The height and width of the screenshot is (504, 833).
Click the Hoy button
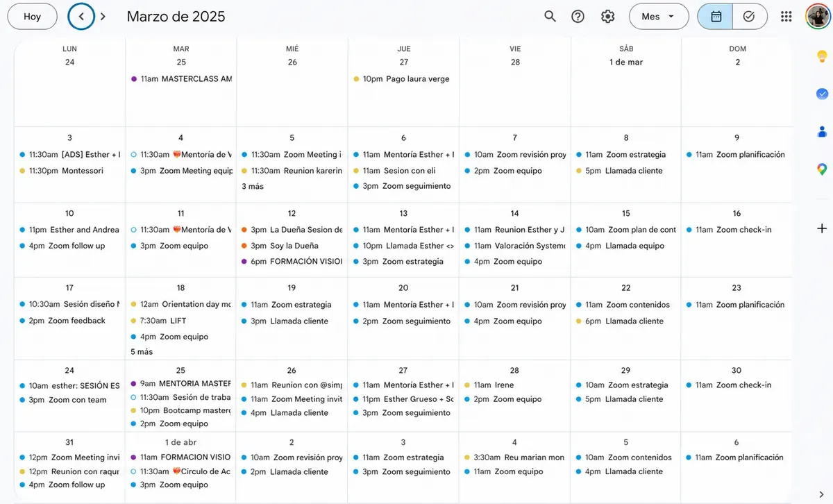32,16
